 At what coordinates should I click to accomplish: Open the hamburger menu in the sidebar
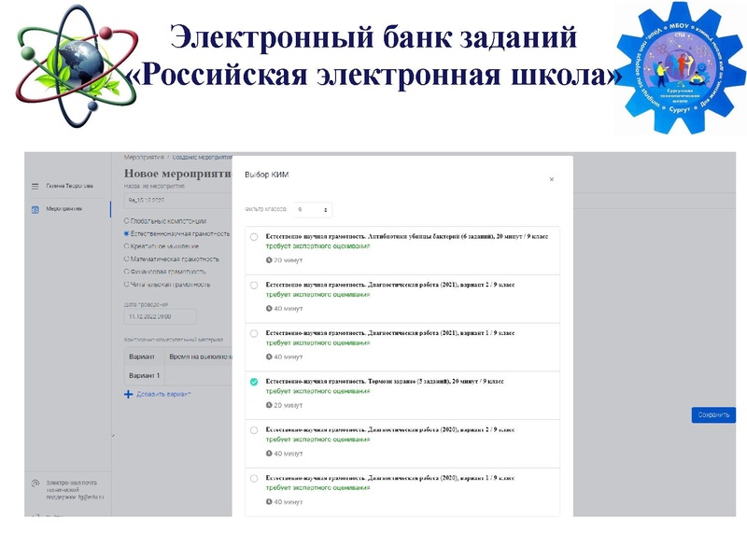click(x=35, y=187)
